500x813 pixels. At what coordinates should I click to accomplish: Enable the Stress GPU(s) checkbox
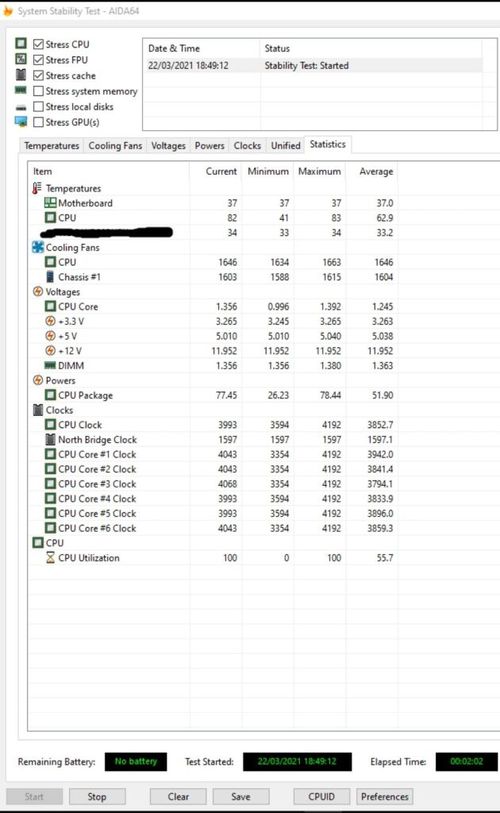38,122
